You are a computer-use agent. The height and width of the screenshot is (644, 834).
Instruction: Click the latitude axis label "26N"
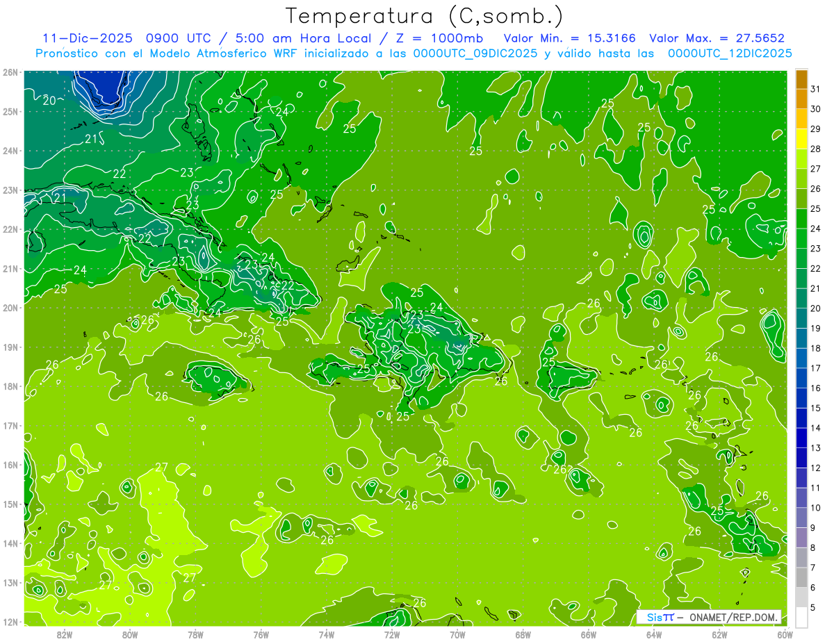(x=10, y=72)
